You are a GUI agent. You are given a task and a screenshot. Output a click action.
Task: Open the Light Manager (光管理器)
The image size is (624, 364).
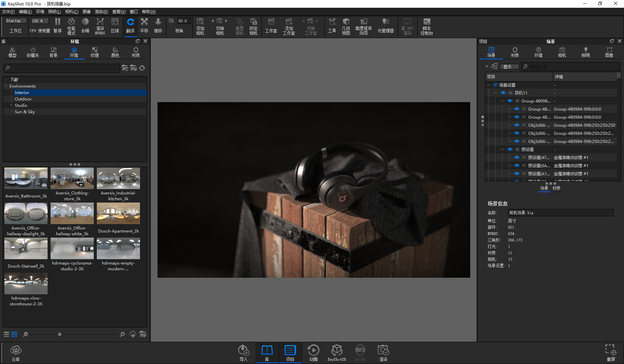pyautogui.click(x=386, y=22)
